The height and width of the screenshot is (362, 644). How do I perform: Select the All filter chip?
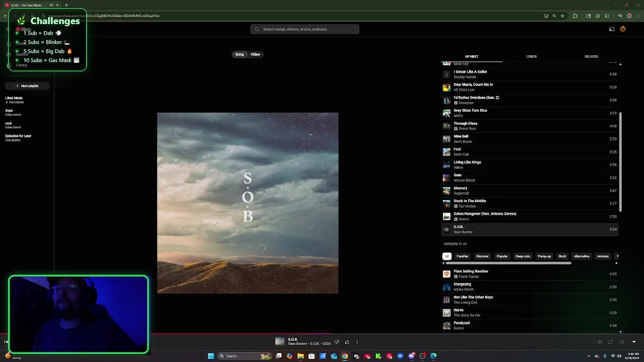[447, 256]
